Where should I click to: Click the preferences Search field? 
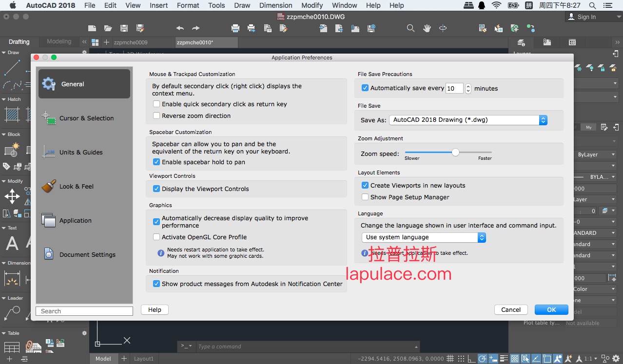pos(84,311)
